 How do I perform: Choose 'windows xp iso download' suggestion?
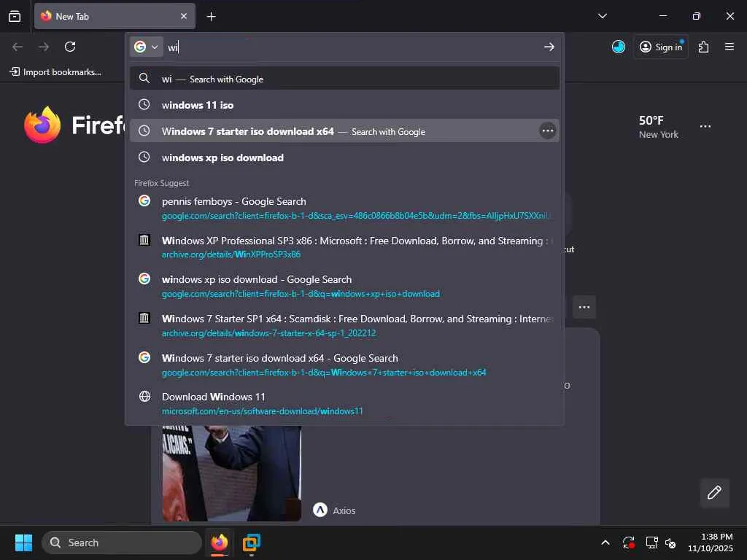pos(344,157)
